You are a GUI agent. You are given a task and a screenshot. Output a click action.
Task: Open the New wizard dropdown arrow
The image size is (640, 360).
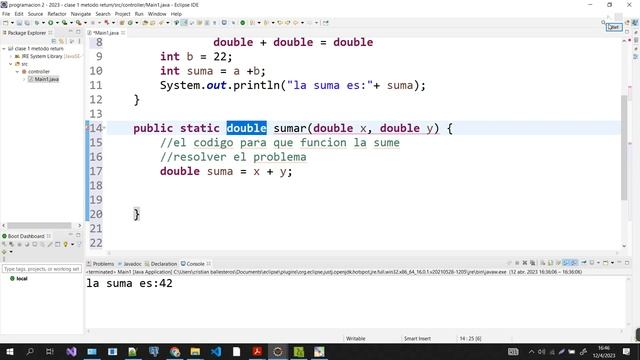(12, 23)
